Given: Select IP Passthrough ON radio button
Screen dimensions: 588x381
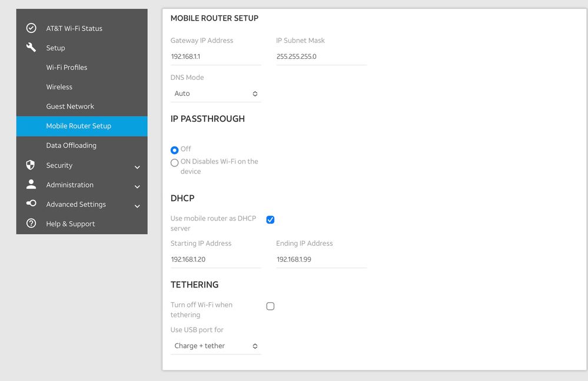Looking at the screenshot, I should click(174, 163).
